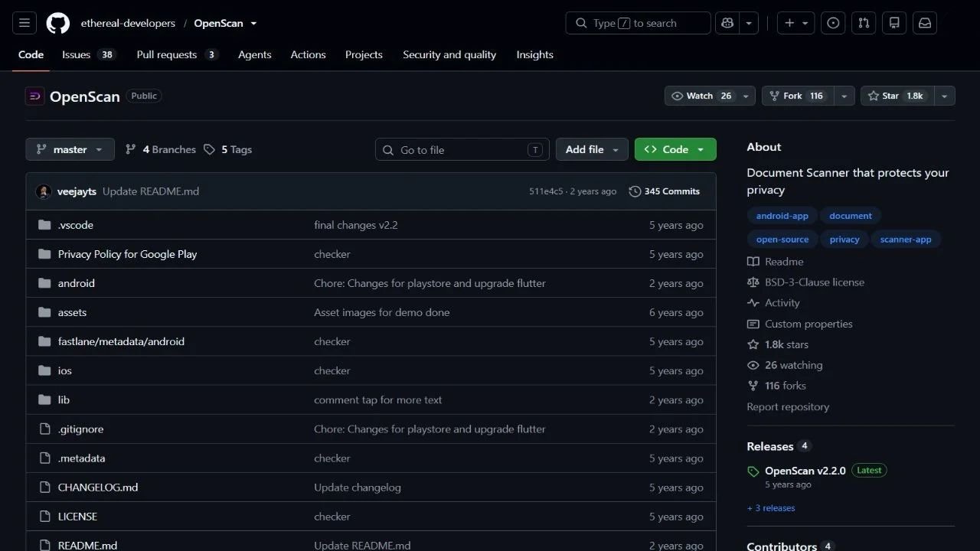Click the Go to file field
The height and width of the screenshot is (551, 980).
coord(462,149)
